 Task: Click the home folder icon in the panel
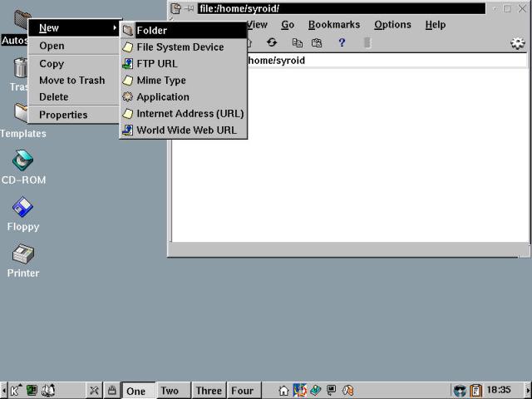pos(283,390)
